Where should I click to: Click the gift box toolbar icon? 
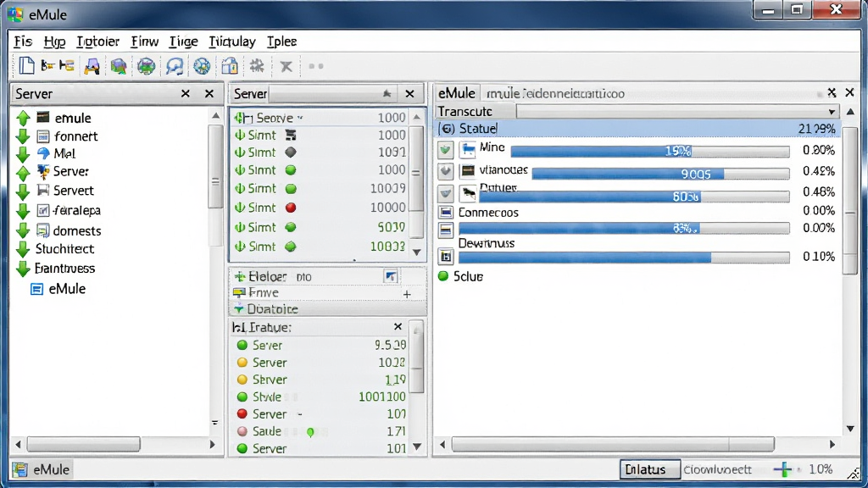(230, 66)
